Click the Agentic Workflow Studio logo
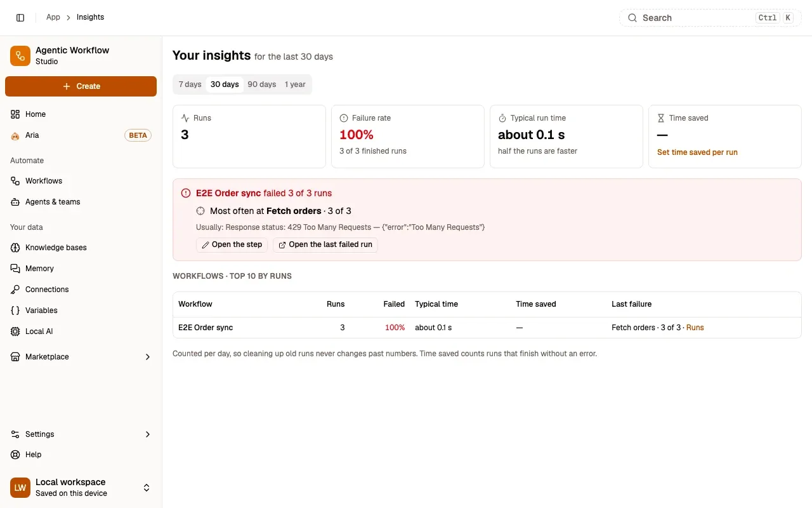 pyautogui.click(x=20, y=56)
